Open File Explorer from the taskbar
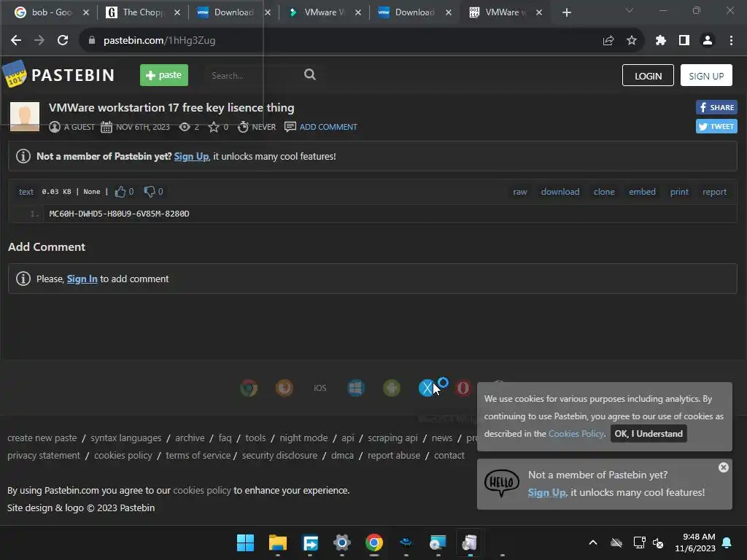This screenshot has height=560, width=747. (278, 542)
